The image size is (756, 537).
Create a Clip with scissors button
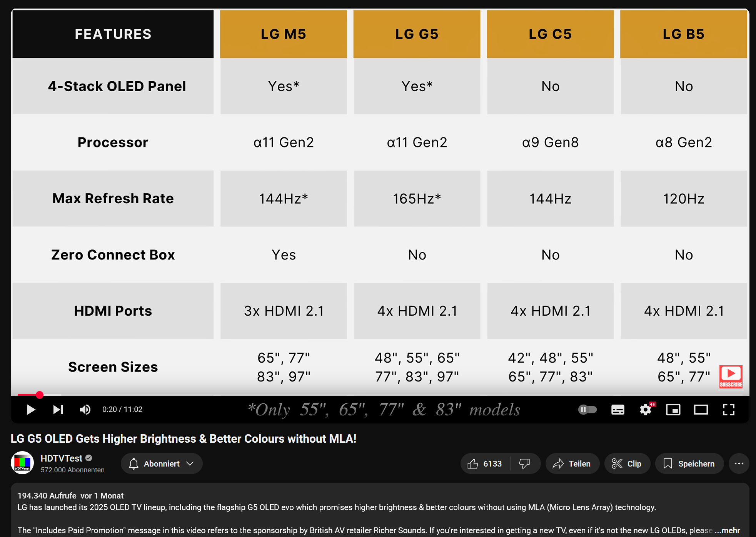click(627, 463)
